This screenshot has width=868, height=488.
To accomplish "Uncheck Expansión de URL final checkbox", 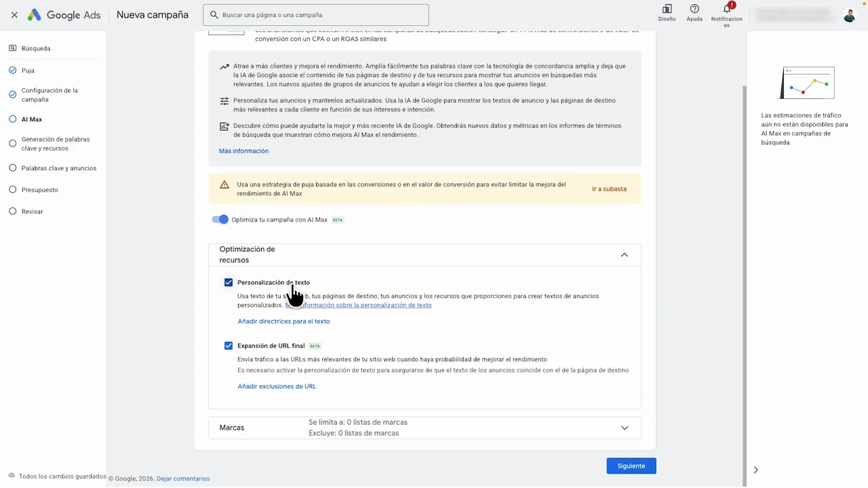I will tap(229, 346).
